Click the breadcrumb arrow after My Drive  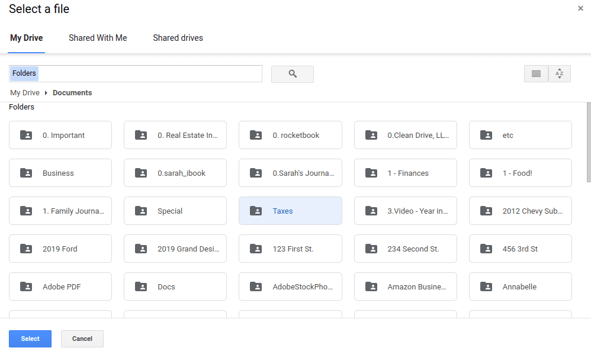point(46,93)
